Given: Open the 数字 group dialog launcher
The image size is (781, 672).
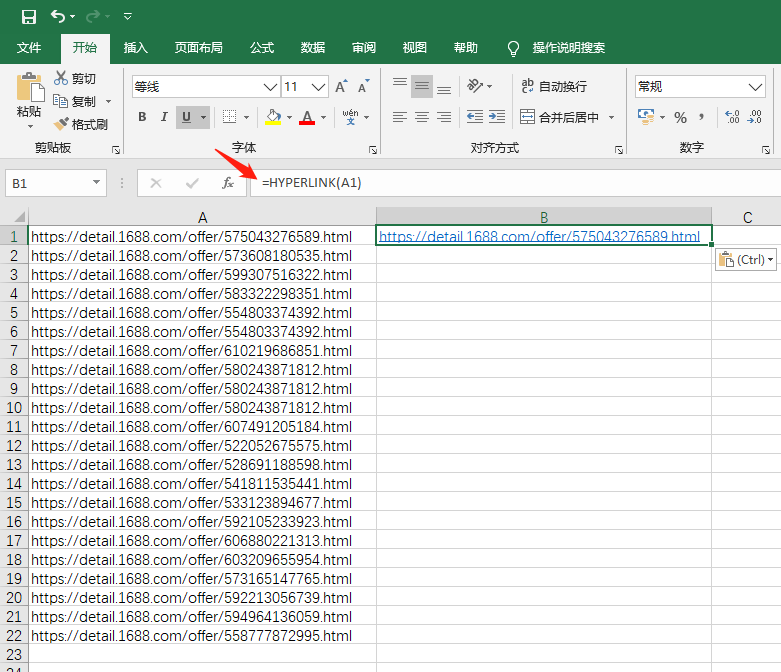Looking at the screenshot, I should pyautogui.click(x=766, y=149).
